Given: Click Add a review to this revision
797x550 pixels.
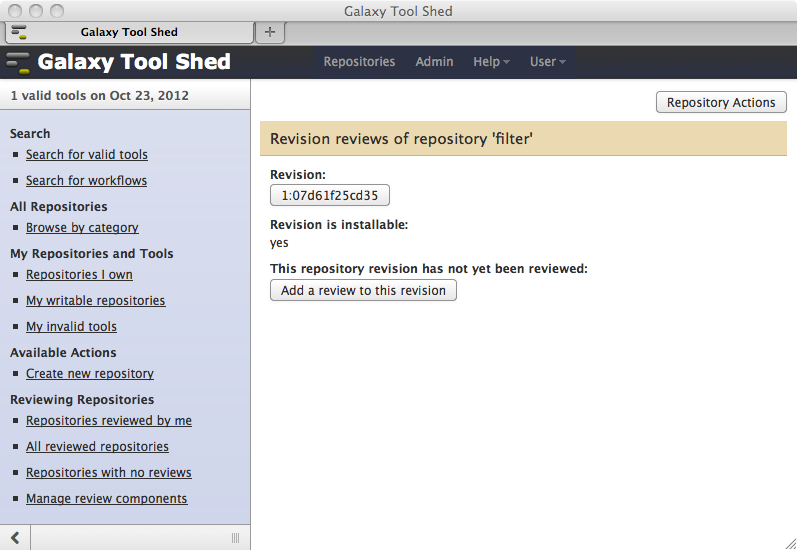Looking at the screenshot, I should (363, 290).
